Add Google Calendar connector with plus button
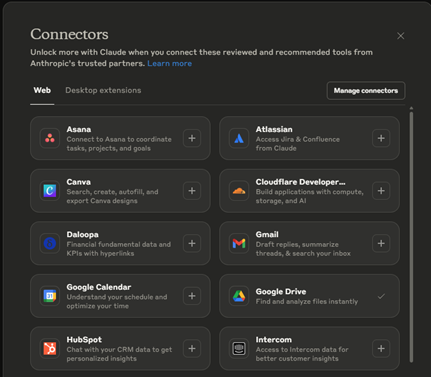The width and height of the screenshot is (431, 377). pyautogui.click(x=192, y=296)
